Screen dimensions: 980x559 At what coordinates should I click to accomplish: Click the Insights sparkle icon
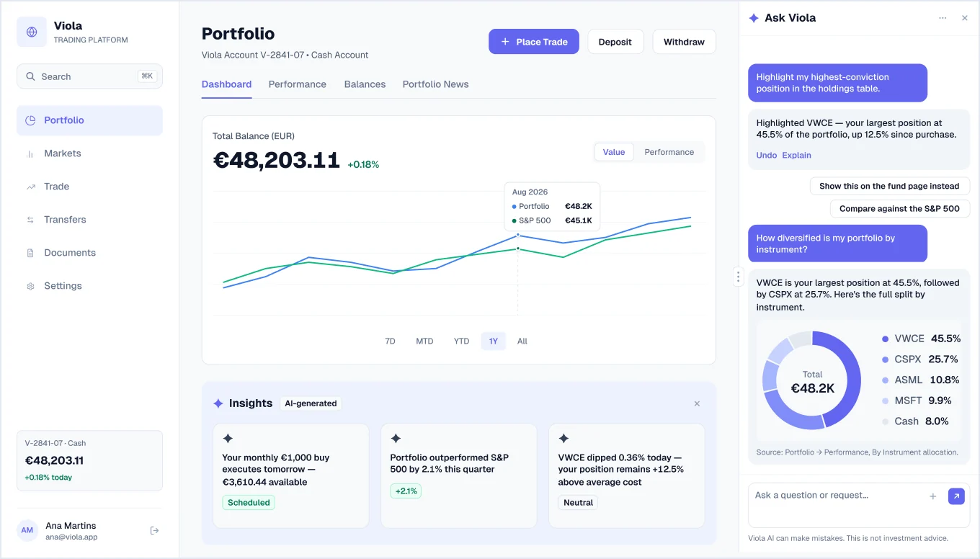[218, 403]
